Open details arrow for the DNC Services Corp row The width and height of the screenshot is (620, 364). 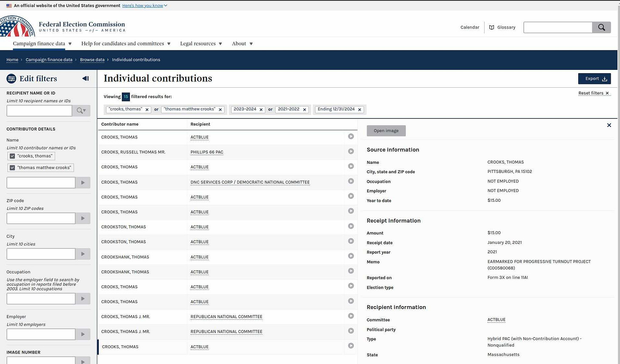351,181
